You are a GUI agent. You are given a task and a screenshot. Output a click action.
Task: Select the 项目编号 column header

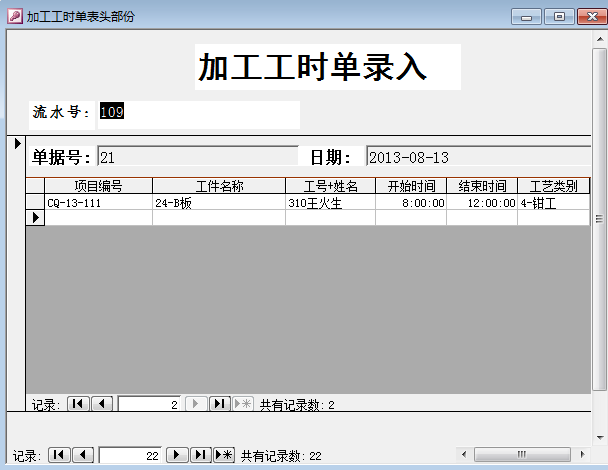click(x=98, y=186)
